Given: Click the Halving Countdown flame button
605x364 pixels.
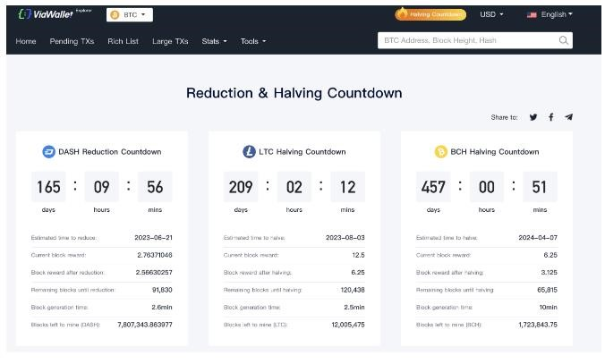Looking at the screenshot, I should pyautogui.click(x=430, y=14).
